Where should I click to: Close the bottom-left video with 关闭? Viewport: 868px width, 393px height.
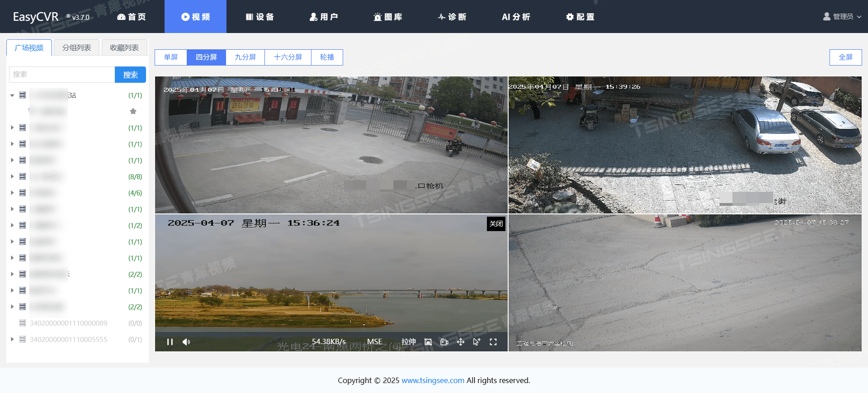(496, 223)
